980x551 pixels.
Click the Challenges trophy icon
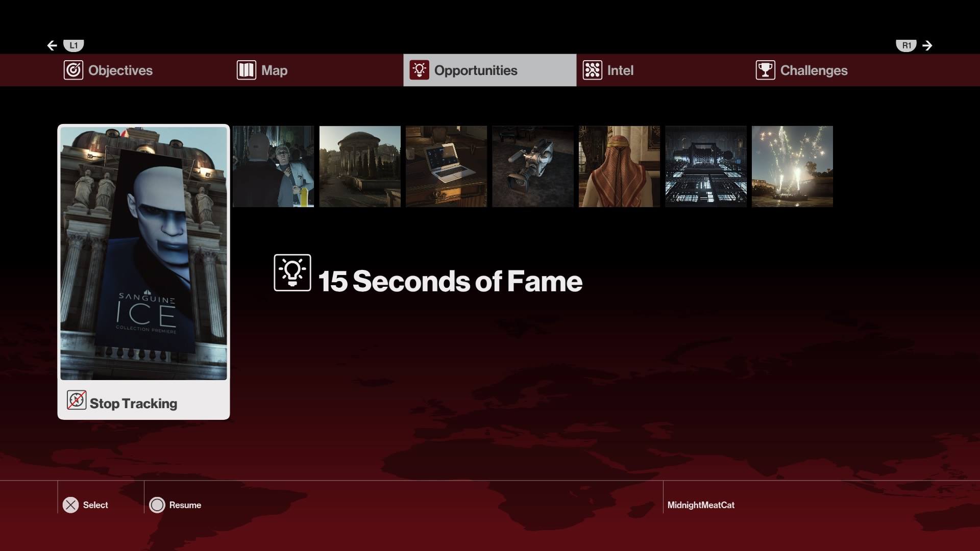[765, 70]
